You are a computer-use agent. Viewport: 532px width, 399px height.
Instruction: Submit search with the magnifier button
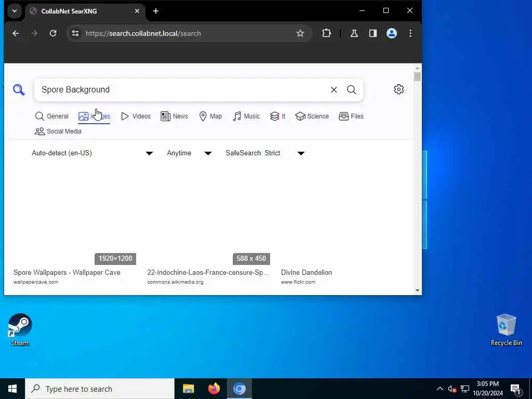click(352, 89)
